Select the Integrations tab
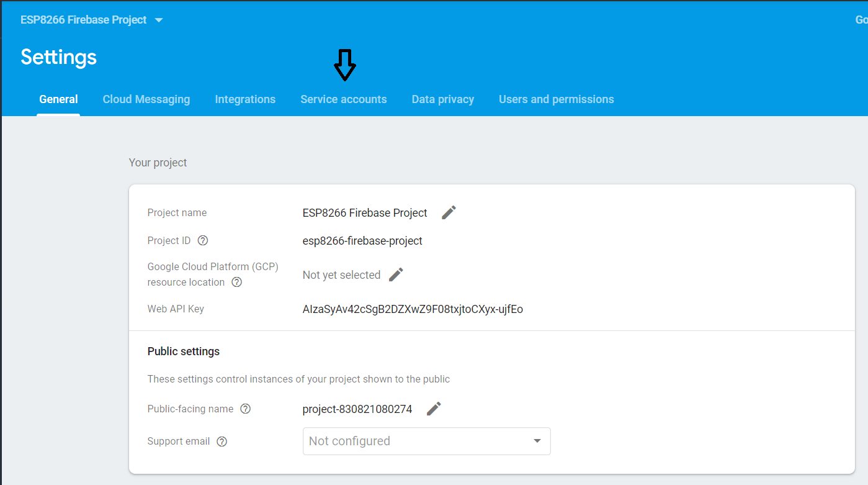The image size is (868, 485). point(245,99)
